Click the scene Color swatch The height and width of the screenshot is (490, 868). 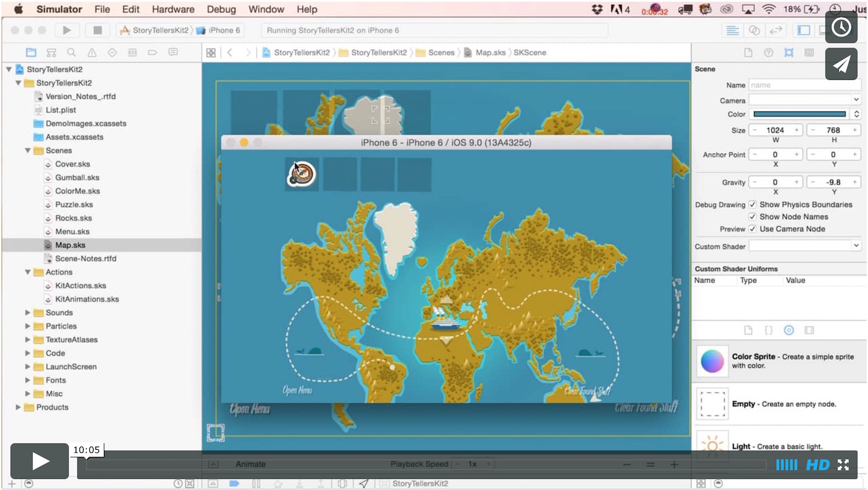tap(799, 114)
